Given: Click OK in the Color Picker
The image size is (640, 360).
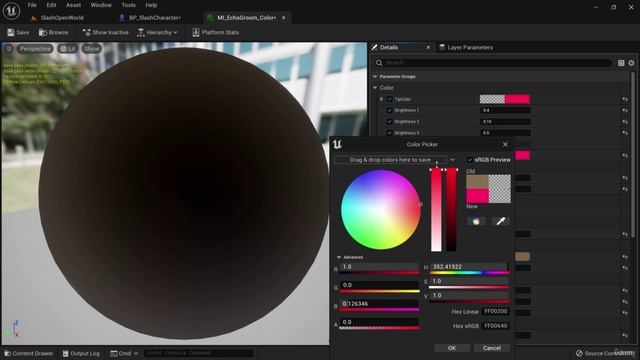Looking at the screenshot, I should pyautogui.click(x=452, y=348).
